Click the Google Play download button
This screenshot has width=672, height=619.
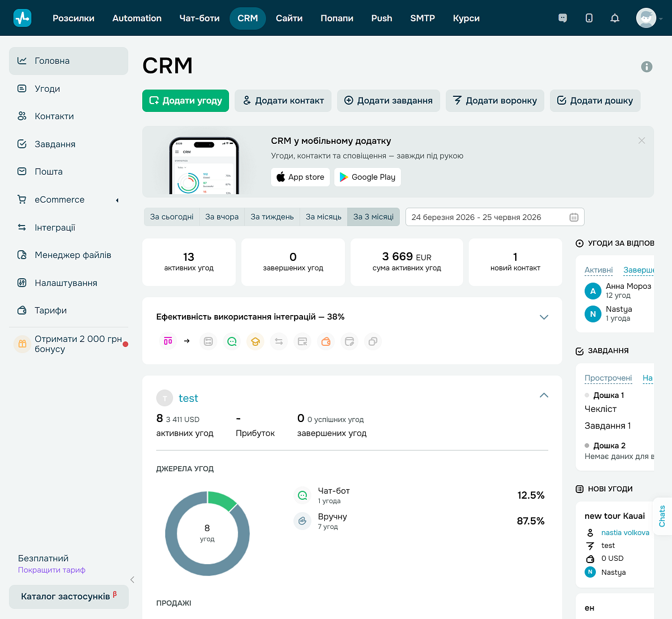coord(367,177)
